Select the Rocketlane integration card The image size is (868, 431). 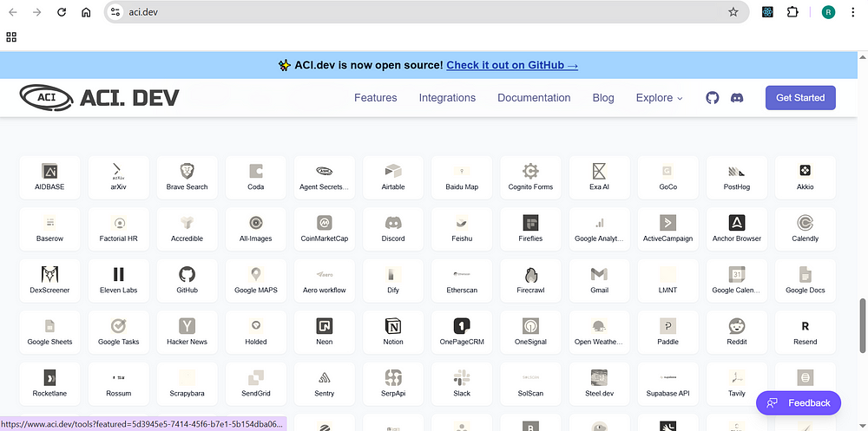(49, 384)
